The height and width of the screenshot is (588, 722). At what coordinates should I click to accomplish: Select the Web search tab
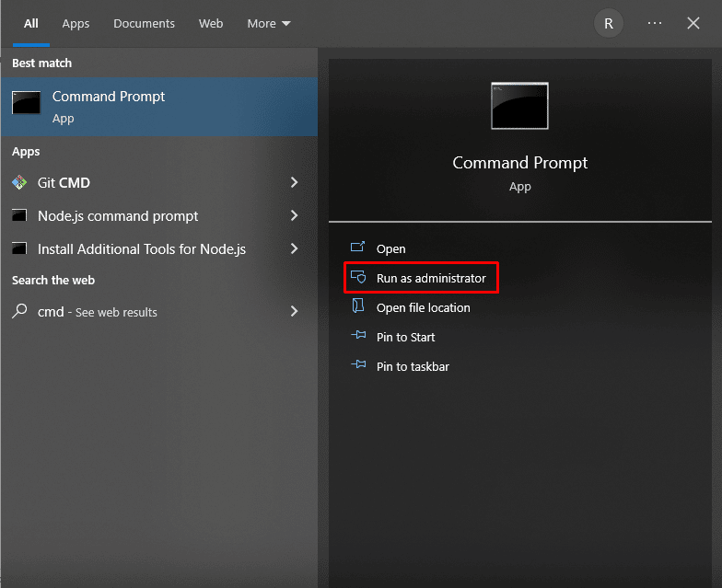[211, 24]
